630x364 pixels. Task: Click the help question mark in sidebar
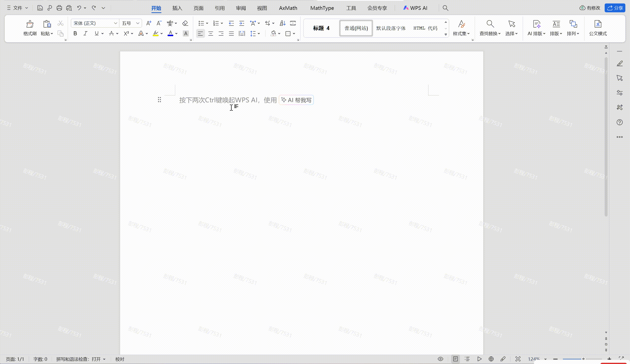619,122
